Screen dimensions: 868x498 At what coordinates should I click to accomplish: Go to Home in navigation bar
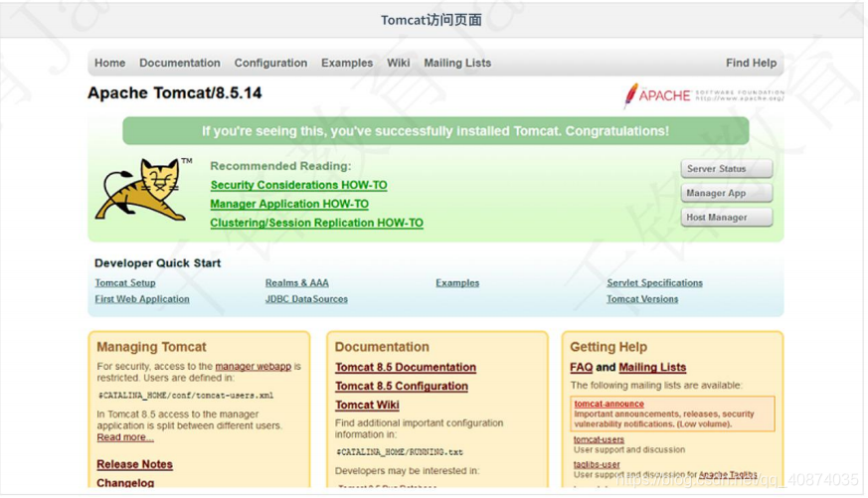tap(109, 63)
